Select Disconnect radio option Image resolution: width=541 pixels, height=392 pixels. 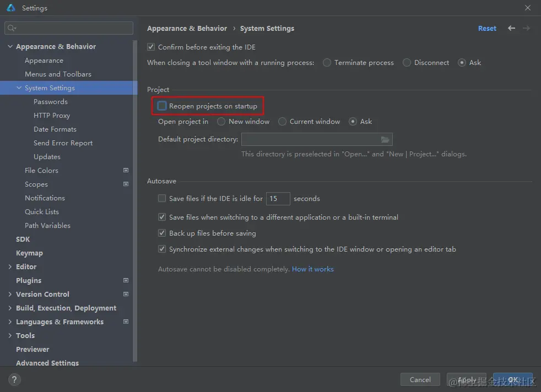407,62
